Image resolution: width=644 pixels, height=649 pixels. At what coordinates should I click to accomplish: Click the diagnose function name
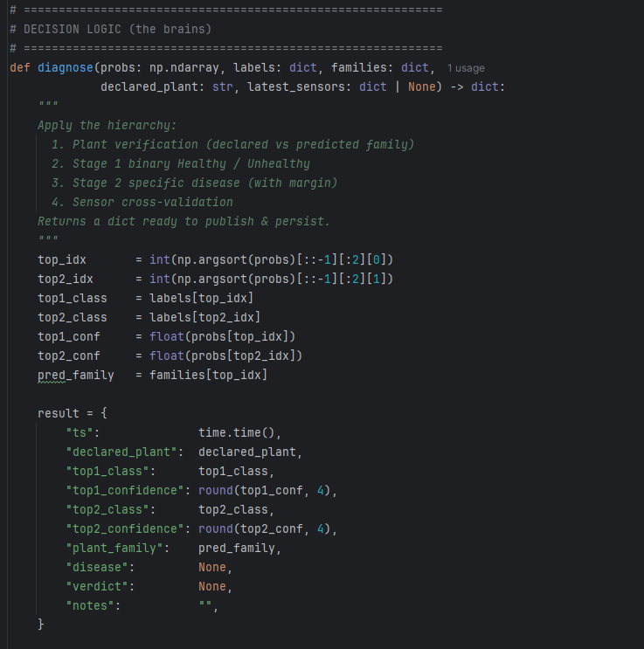(x=66, y=67)
